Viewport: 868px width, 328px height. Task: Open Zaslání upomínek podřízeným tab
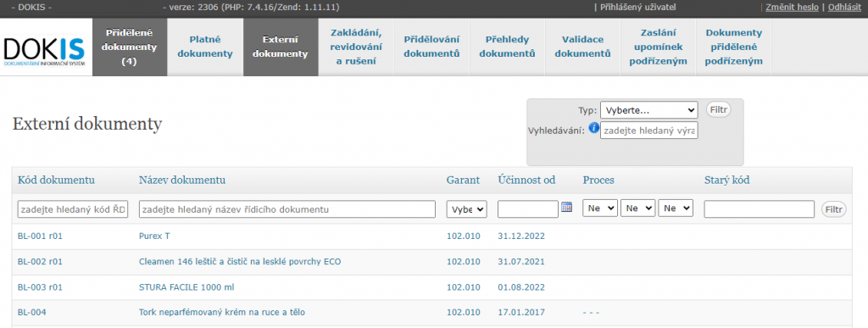(658, 47)
